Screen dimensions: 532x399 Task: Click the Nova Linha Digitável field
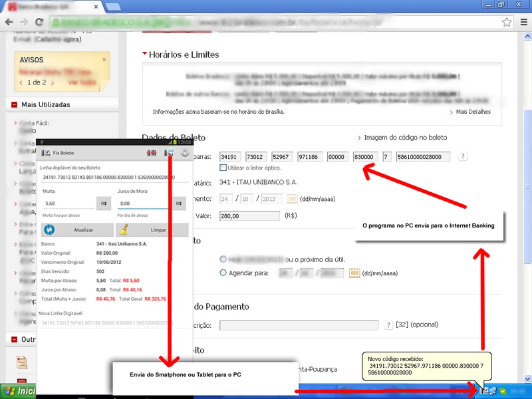[x=114, y=323]
